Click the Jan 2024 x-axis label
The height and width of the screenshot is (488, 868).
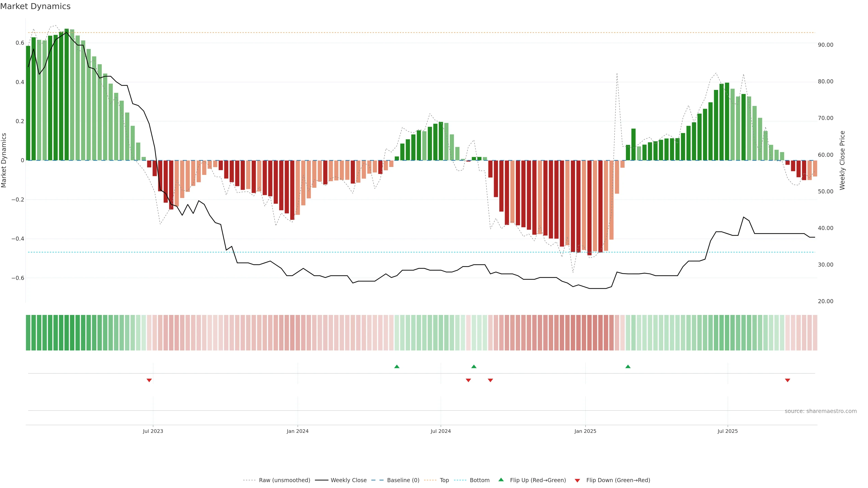pos(297,431)
